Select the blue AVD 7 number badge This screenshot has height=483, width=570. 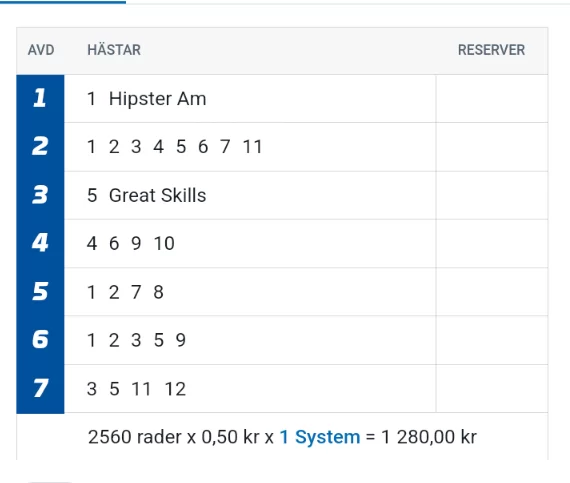(x=40, y=389)
